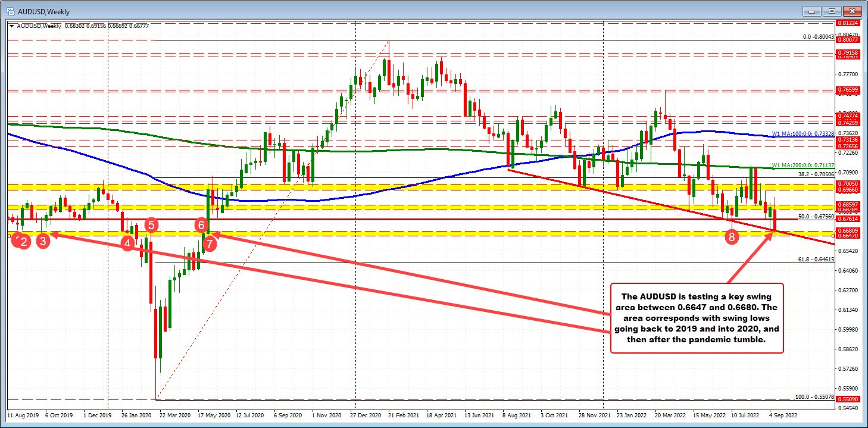
Task: Click the annotation box describing the key swing area
Action: [697, 318]
